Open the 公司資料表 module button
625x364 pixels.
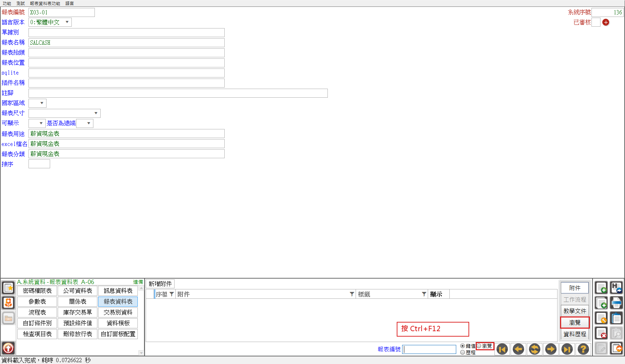coord(78,291)
